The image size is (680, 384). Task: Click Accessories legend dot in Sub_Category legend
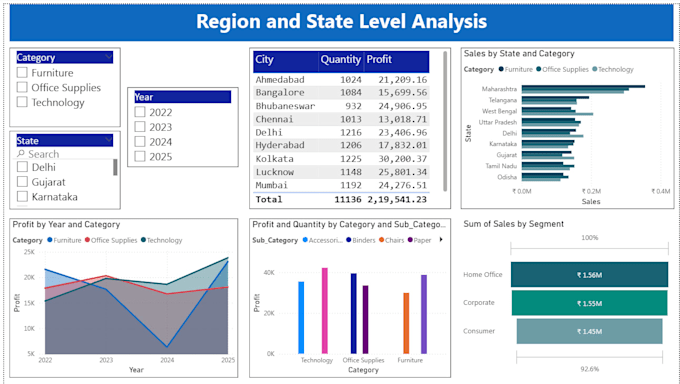coord(305,240)
